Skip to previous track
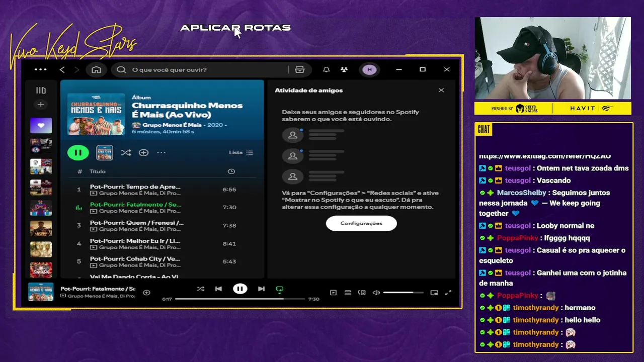 click(218, 289)
